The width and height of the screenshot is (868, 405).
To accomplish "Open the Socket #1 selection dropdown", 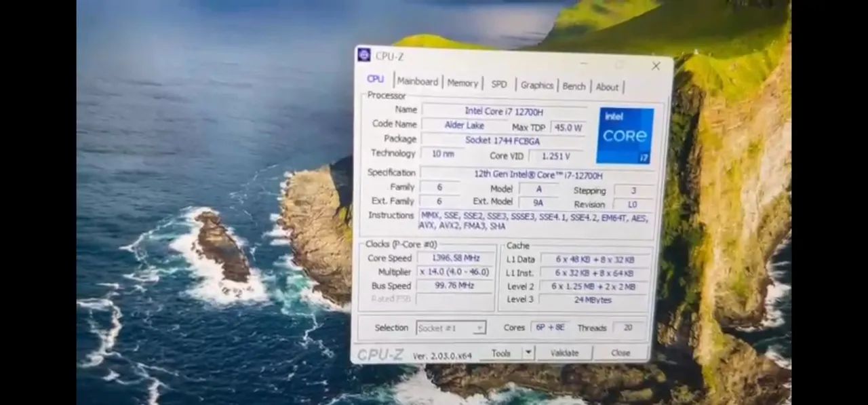I will click(x=451, y=328).
